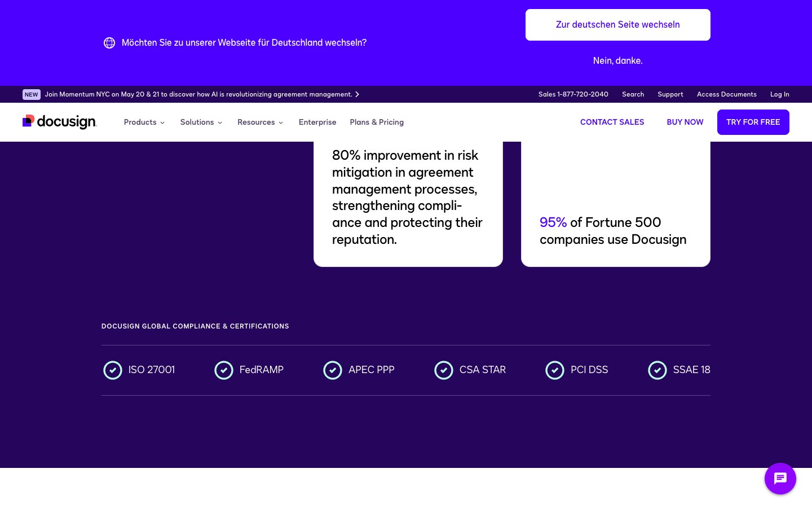Click the CSA STAR checkmark icon
The image size is (812, 508).
[x=444, y=370]
